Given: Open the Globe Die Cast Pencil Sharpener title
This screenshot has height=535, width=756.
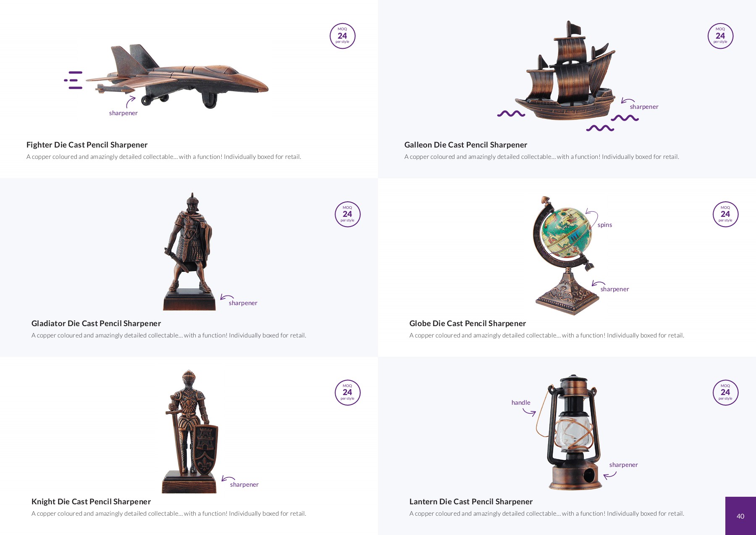Looking at the screenshot, I should click(x=467, y=324).
